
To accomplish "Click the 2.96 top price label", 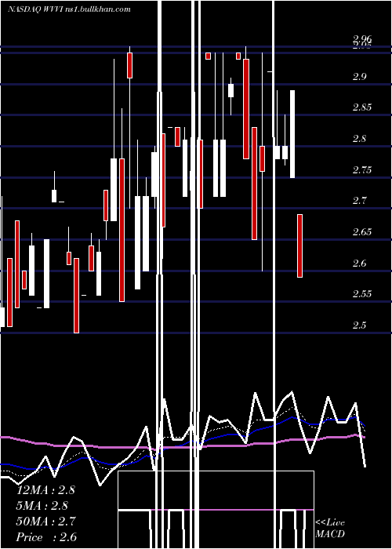I will [x=362, y=38].
